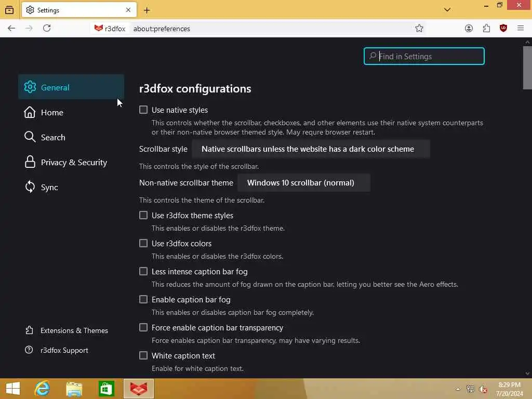Screen dimensions: 532x399
Task: Select the General settings category
Action: [x=71, y=87]
